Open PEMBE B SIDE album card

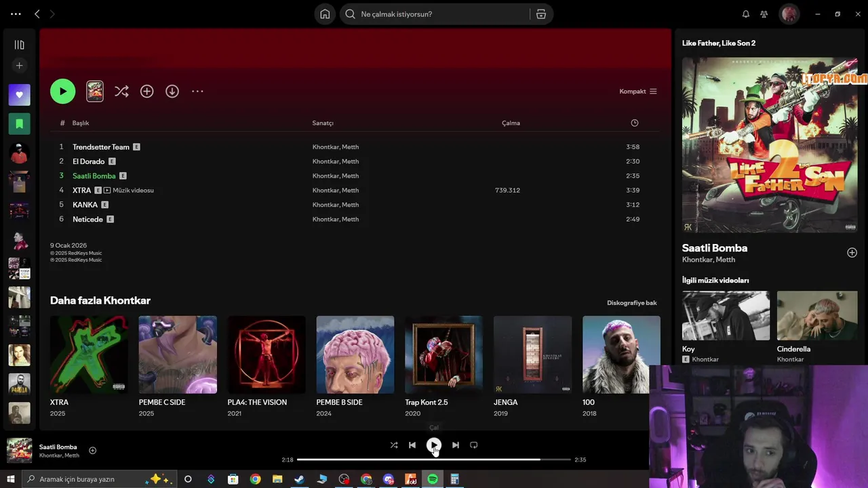pyautogui.click(x=355, y=367)
